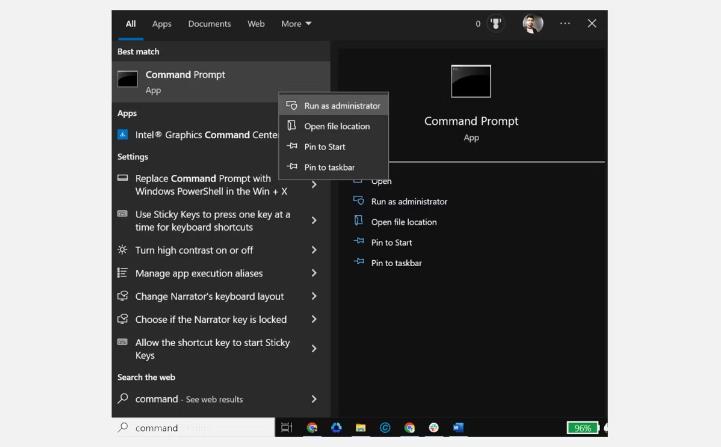Choose Run as administrator in context menu
The height and width of the screenshot is (447, 721).
333,106
